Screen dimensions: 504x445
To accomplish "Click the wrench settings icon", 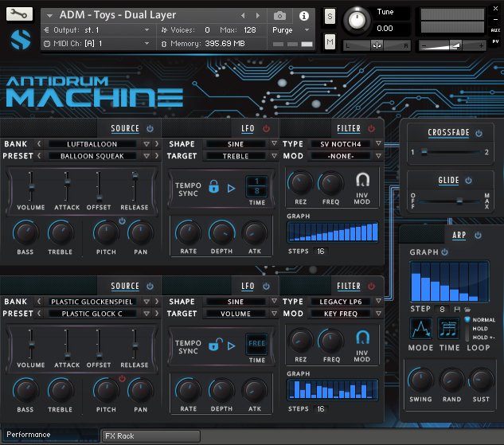I will pos(20,14).
